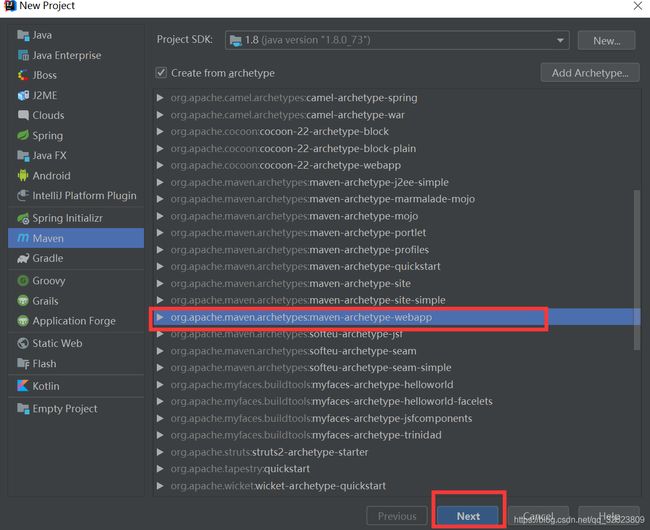Click the Add Archetype... button
Image resolution: width=650 pixels, height=530 pixels.
coord(590,73)
